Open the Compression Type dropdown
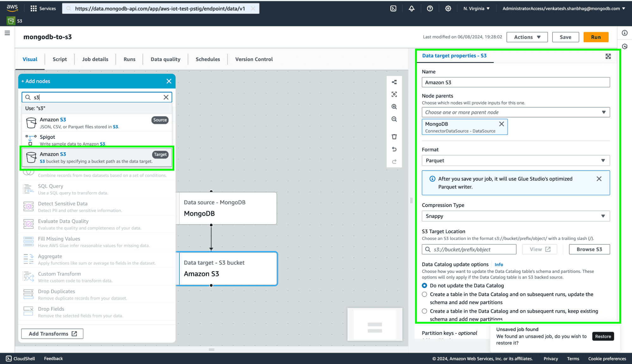The height and width of the screenshot is (364, 632). pyautogui.click(x=515, y=216)
